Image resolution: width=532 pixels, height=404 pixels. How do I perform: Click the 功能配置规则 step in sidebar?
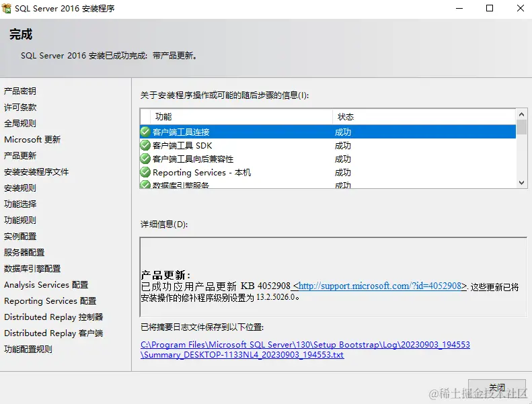point(28,349)
